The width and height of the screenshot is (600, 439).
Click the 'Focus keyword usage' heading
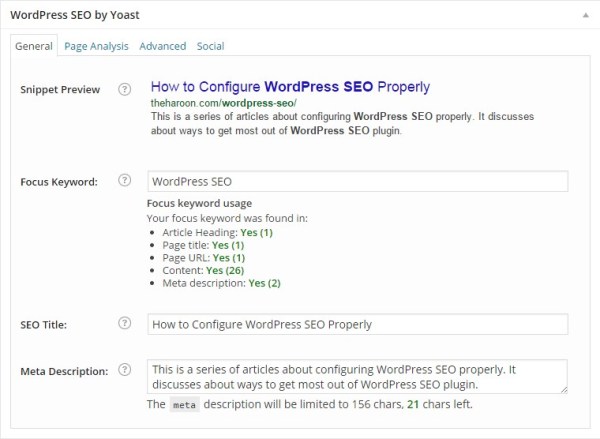(x=199, y=203)
